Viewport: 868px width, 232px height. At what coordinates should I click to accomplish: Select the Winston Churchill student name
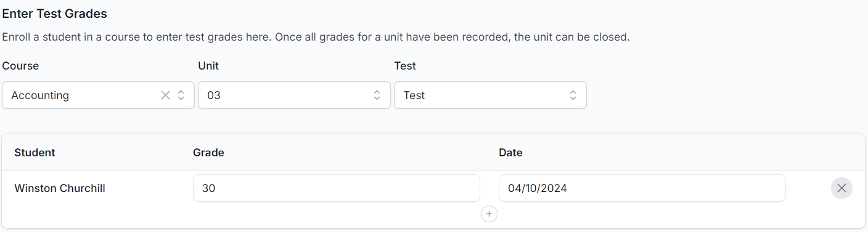point(60,188)
